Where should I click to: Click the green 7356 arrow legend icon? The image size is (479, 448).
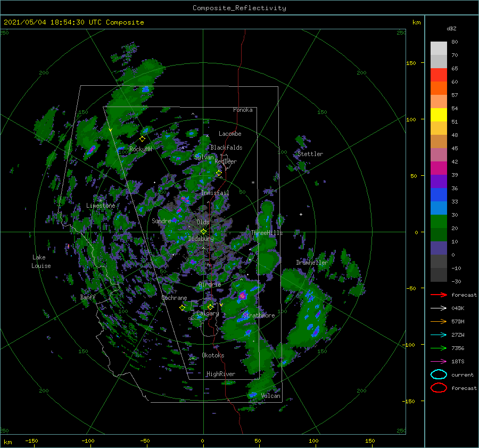click(x=439, y=348)
